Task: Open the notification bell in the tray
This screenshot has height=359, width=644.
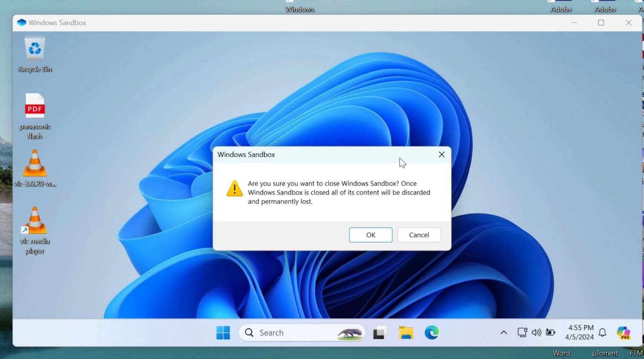Action: click(602, 332)
